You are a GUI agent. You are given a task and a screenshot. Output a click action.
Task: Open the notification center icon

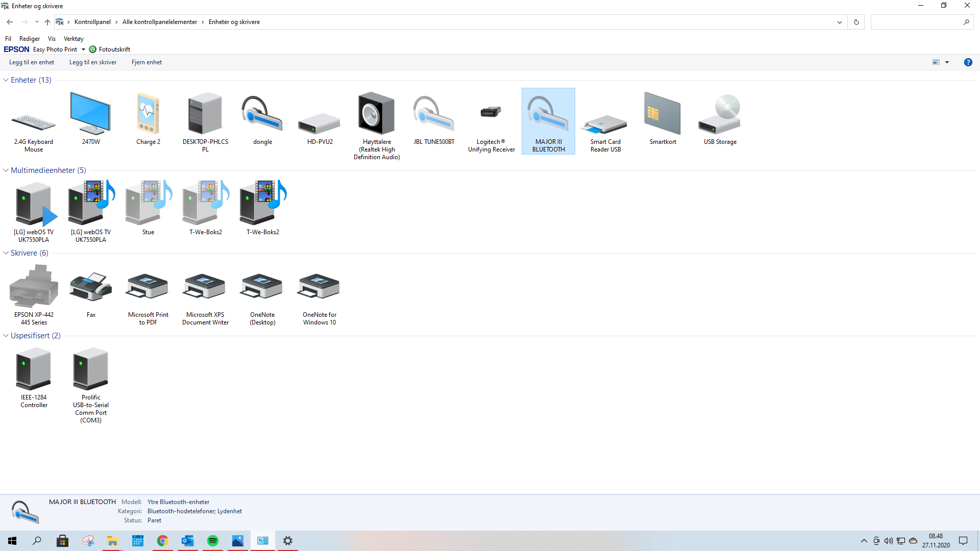963,541
